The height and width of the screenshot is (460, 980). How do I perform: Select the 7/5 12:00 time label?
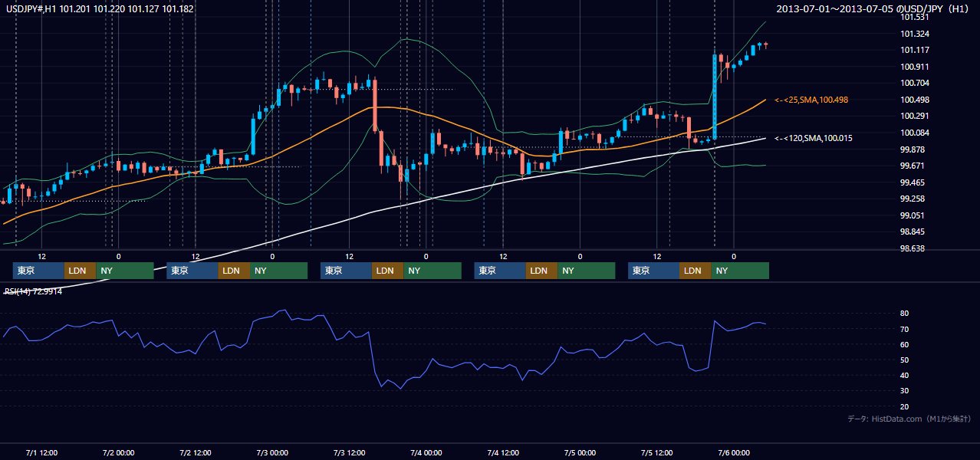[x=656, y=452]
